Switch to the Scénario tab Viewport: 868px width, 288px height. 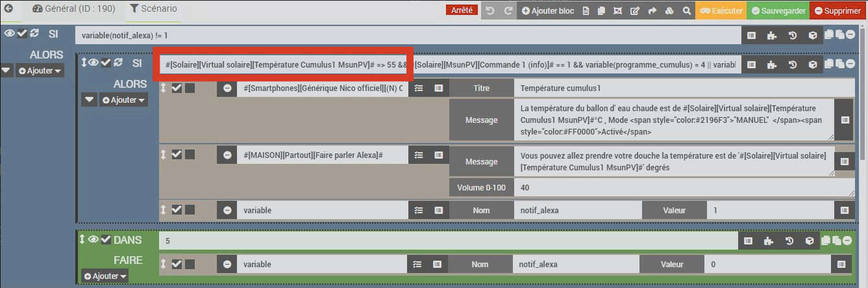(x=153, y=9)
